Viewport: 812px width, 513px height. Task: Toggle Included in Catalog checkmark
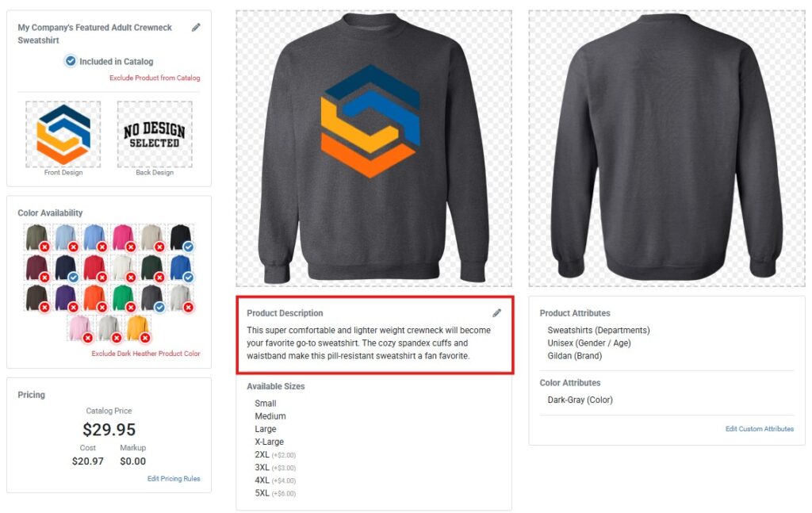[71, 61]
